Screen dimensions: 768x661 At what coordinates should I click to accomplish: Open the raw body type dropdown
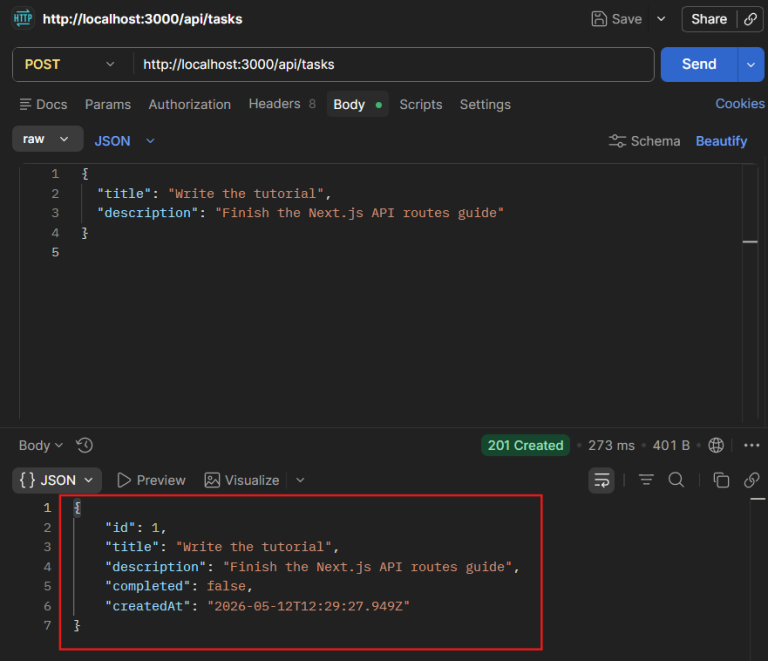[48, 139]
